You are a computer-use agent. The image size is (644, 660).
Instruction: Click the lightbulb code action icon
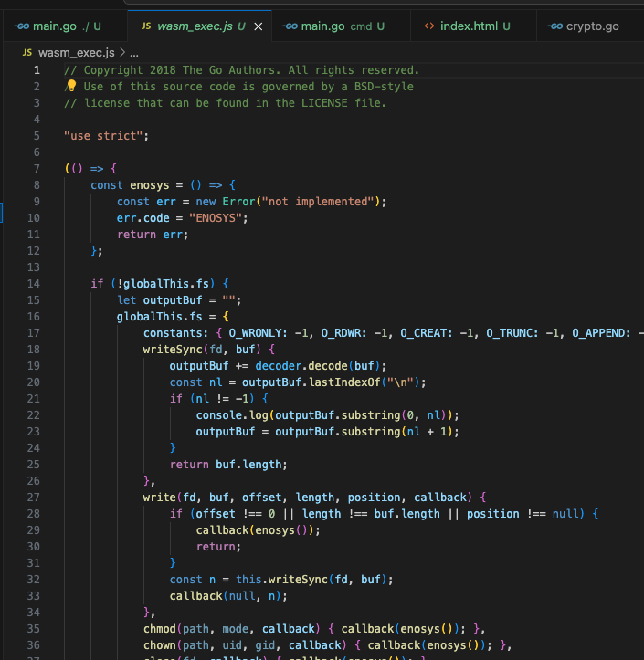(x=70, y=86)
